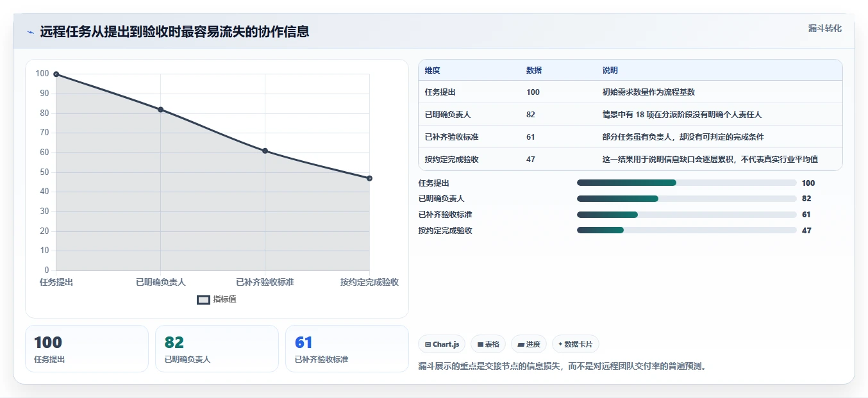Click the footnote 漏斗展示的重点是交接节点
868x398 pixels.
[x=562, y=367]
